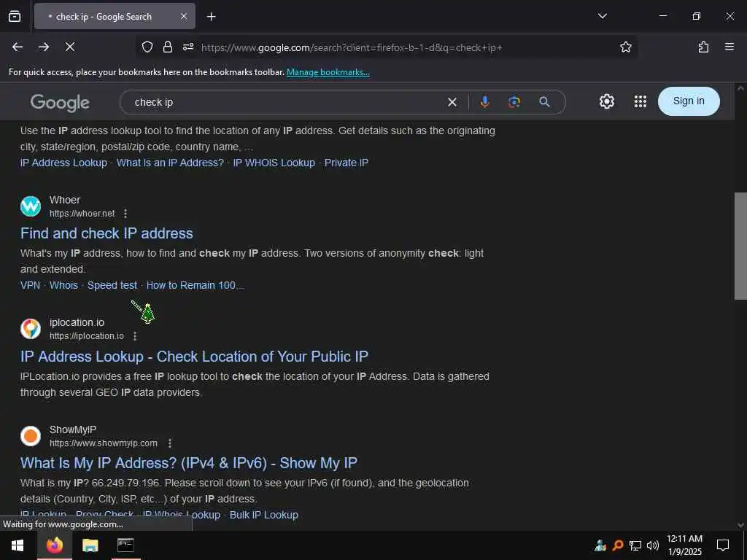The width and height of the screenshot is (747, 560).
Task: Open Bulk IP Lookup sitelink
Action: coord(264,516)
